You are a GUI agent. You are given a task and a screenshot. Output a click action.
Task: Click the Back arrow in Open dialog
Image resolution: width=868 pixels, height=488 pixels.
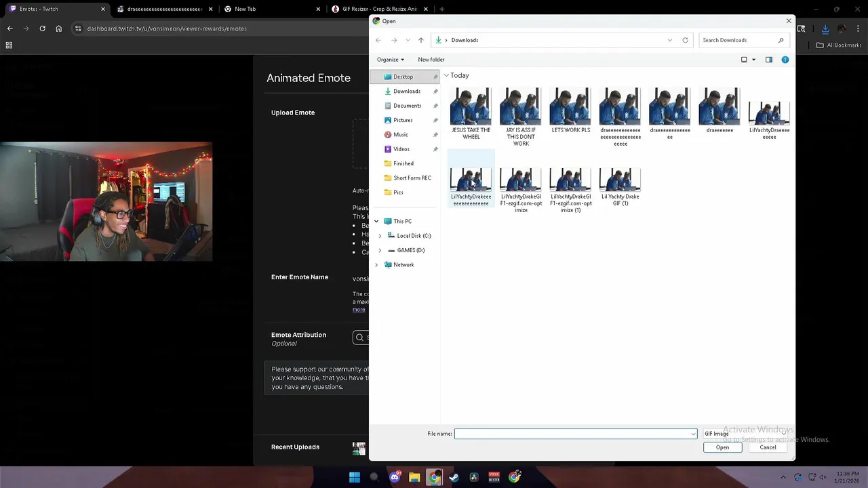[378, 40]
